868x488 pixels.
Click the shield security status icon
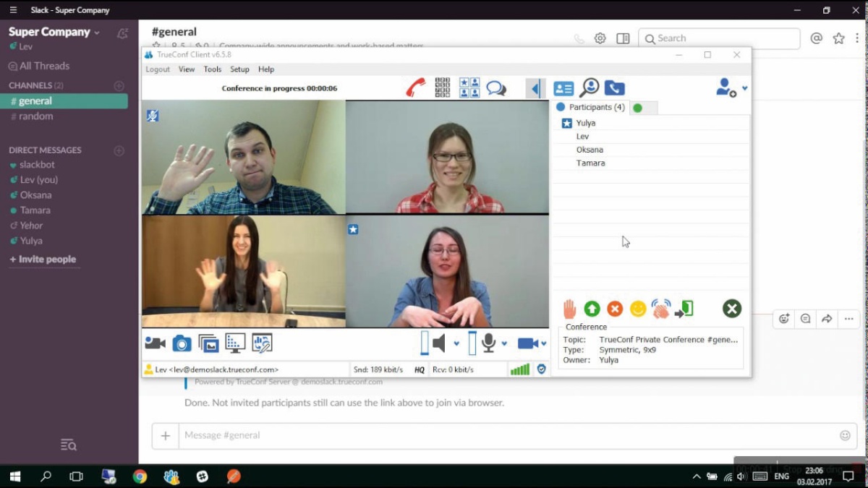point(541,369)
